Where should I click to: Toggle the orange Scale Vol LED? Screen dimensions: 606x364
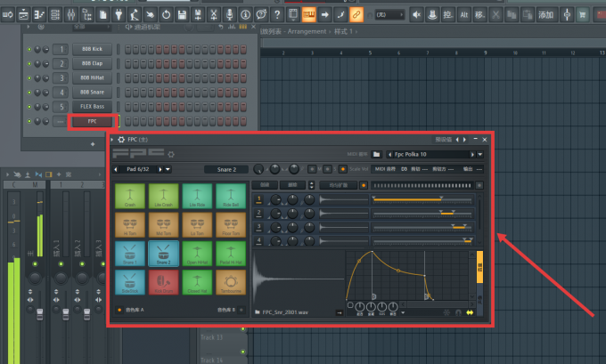click(342, 169)
